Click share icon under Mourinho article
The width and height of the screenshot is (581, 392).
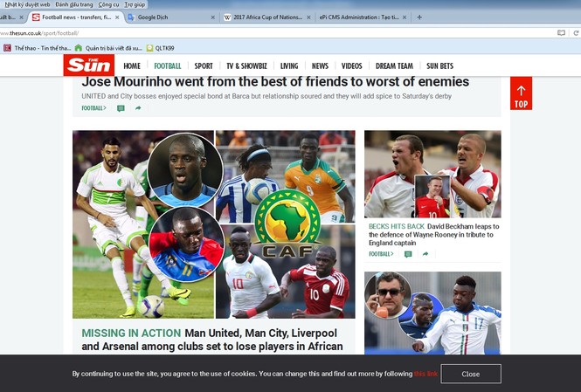138,108
